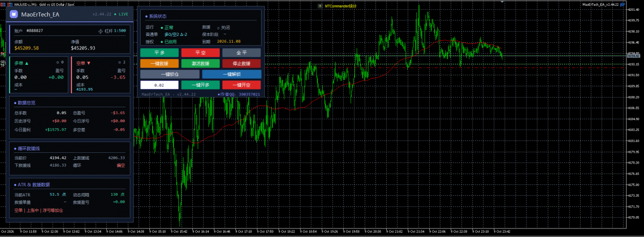Click the 关闭 rescue status
Image resolution: width=644 pixels, height=237 pixels.
[x=223, y=27]
